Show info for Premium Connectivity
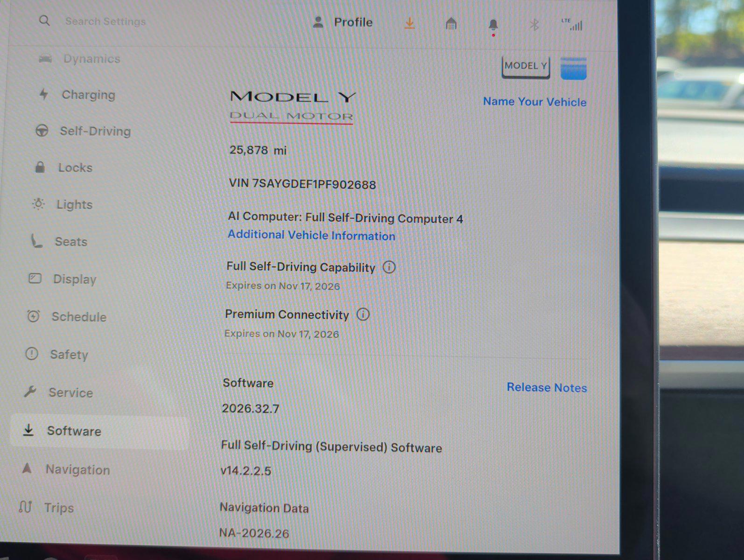 tap(363, 314)
